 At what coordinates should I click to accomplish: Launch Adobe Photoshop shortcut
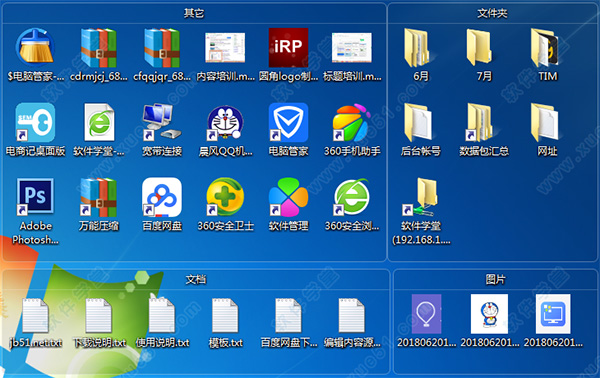(x=35, y=196)
